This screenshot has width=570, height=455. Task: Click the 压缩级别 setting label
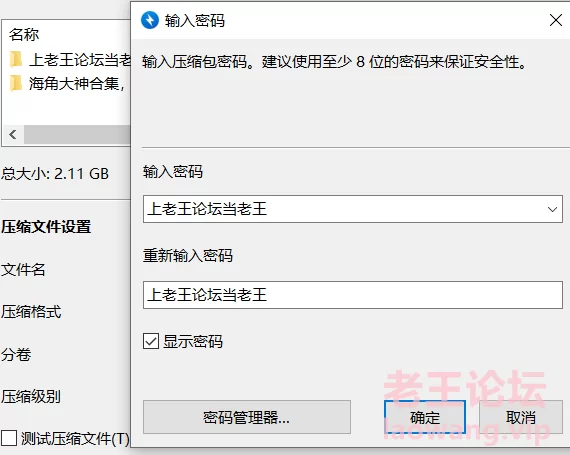[x=31, y=396]
